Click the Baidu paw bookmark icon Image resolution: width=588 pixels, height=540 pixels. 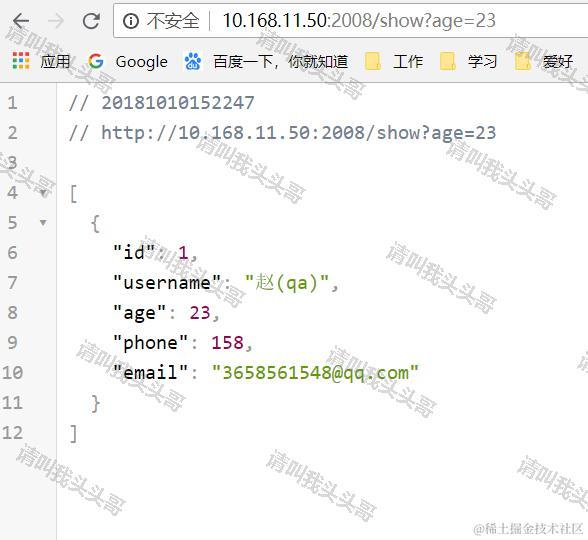click(x=193, y=61)
